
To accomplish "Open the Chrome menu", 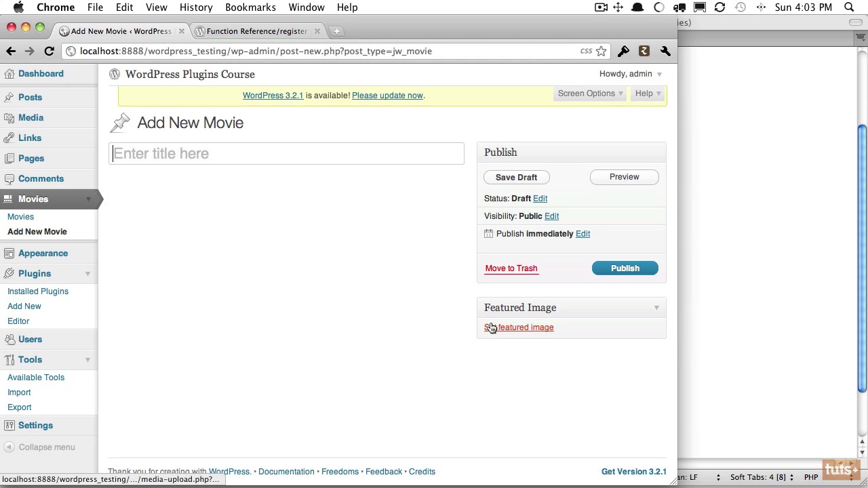I will (x=56, y=7).
